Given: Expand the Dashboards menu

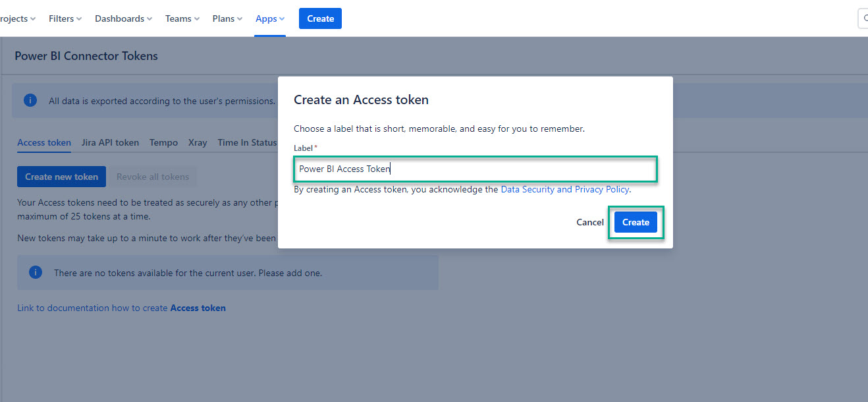Looking at the screenshot, I should [x=123, y=18].
